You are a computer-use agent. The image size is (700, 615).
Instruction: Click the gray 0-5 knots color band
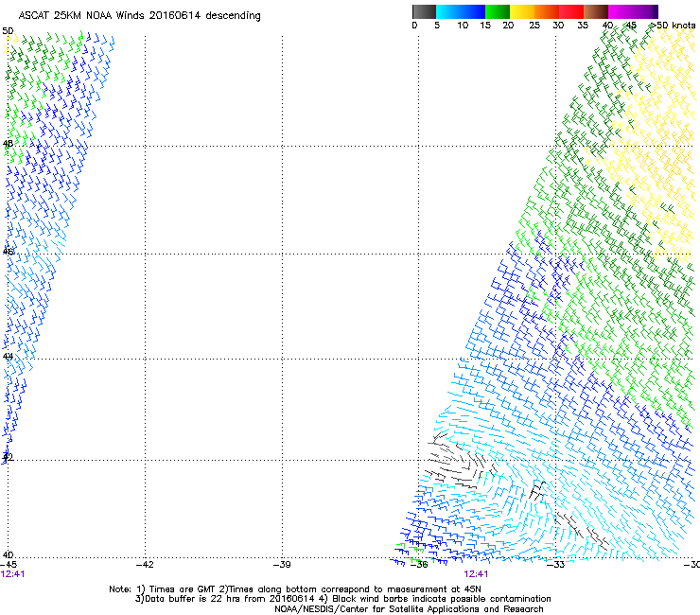click(x=424, y=11)
